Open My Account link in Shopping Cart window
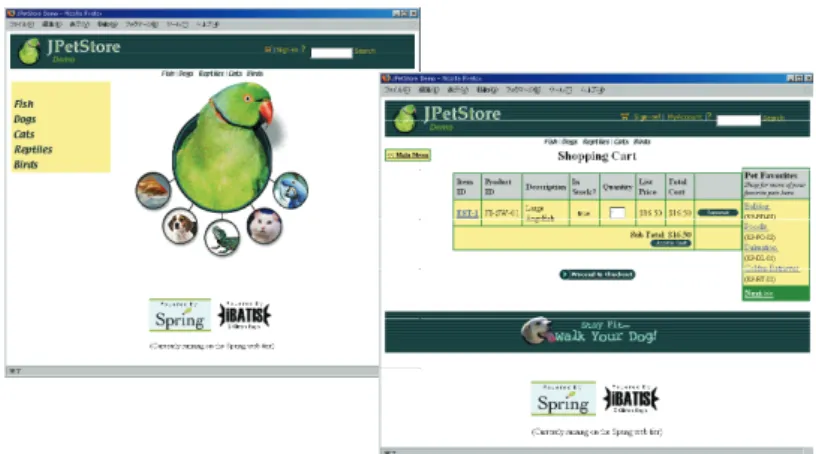 click(685, 117)
